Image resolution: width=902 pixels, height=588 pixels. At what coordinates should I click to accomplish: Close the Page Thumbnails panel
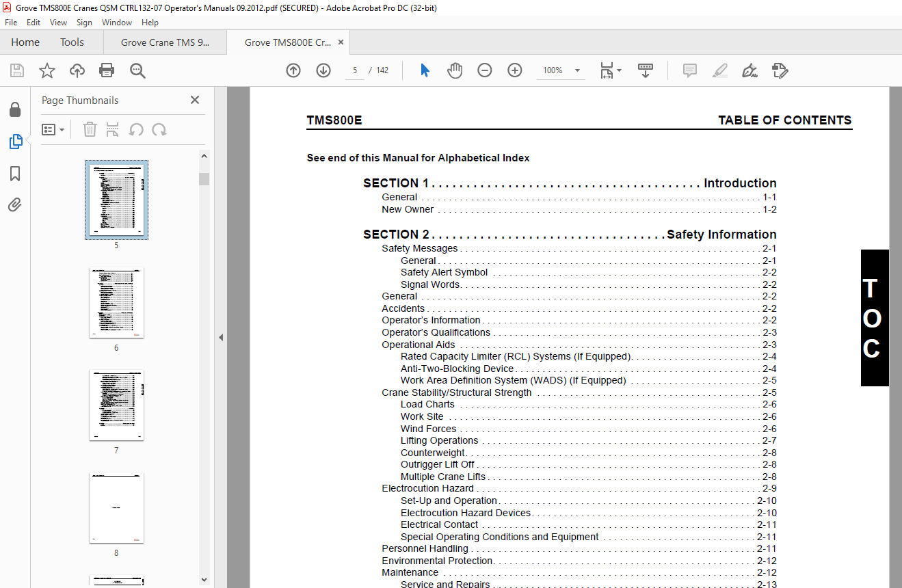(x=195, y=100)
